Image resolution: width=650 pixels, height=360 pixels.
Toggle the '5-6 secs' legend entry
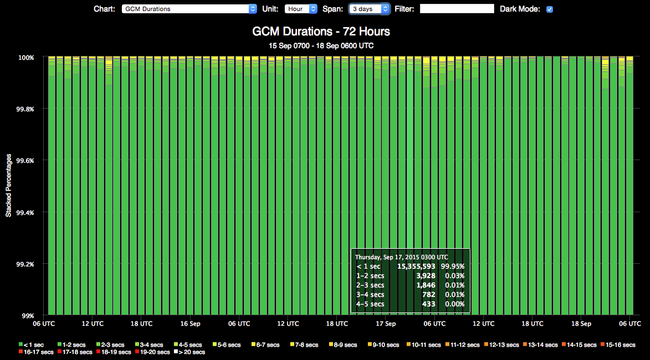point(226,345)
